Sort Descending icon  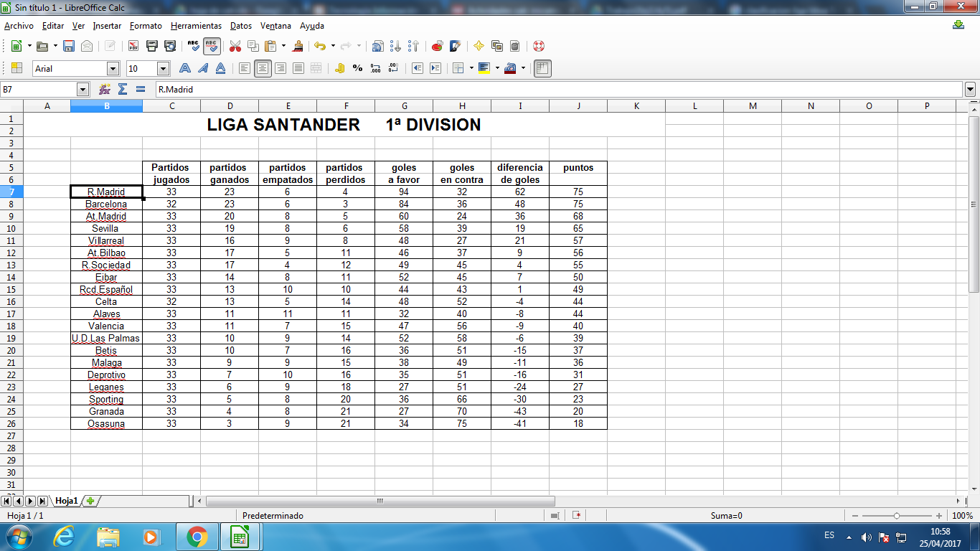[413, 46]
